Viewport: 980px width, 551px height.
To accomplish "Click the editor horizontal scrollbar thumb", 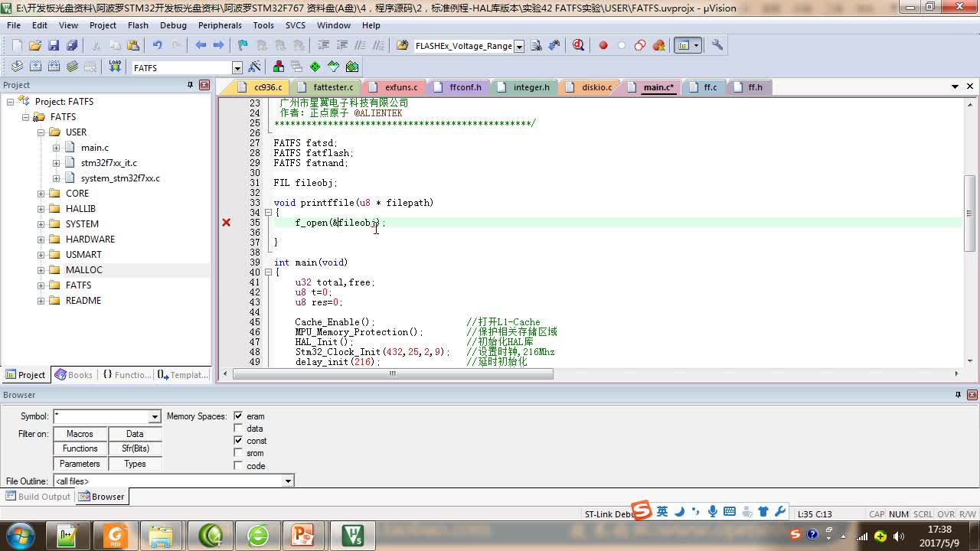I will (x=392, y=374).
